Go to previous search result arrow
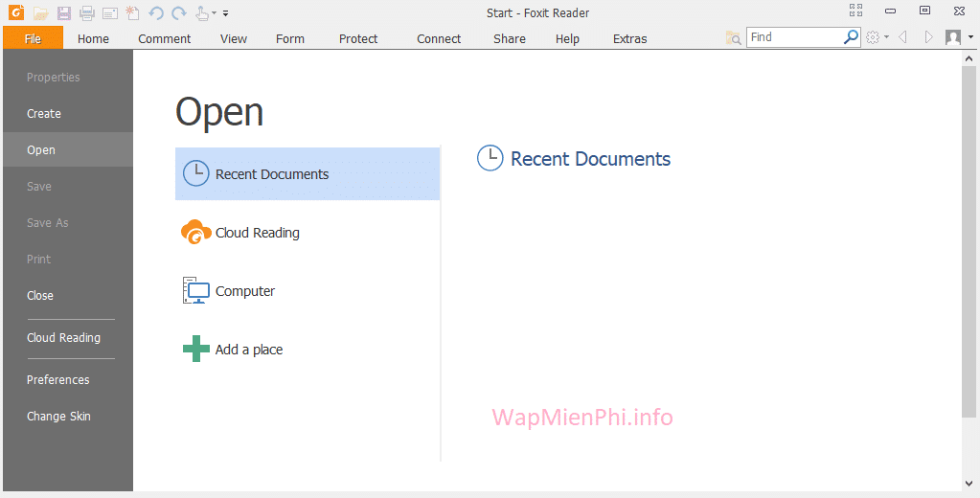The width and height of the screenshot is (980, 498). coord(902,37)
